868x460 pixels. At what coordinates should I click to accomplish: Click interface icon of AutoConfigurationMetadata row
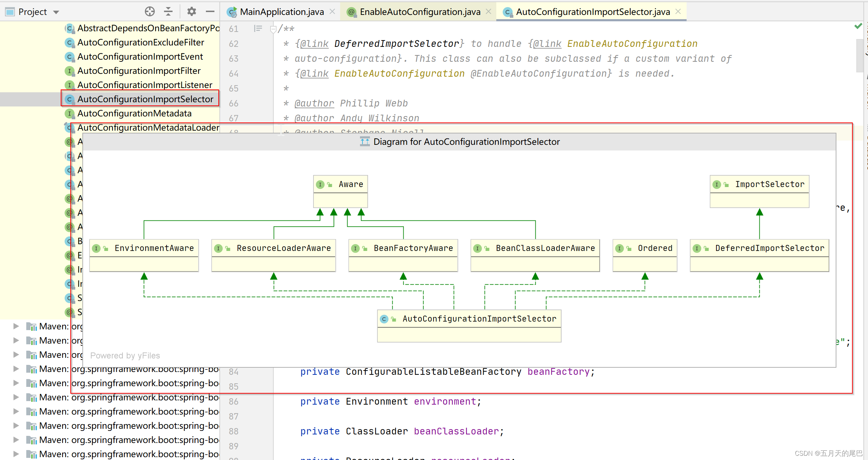[x=70, y=114]
